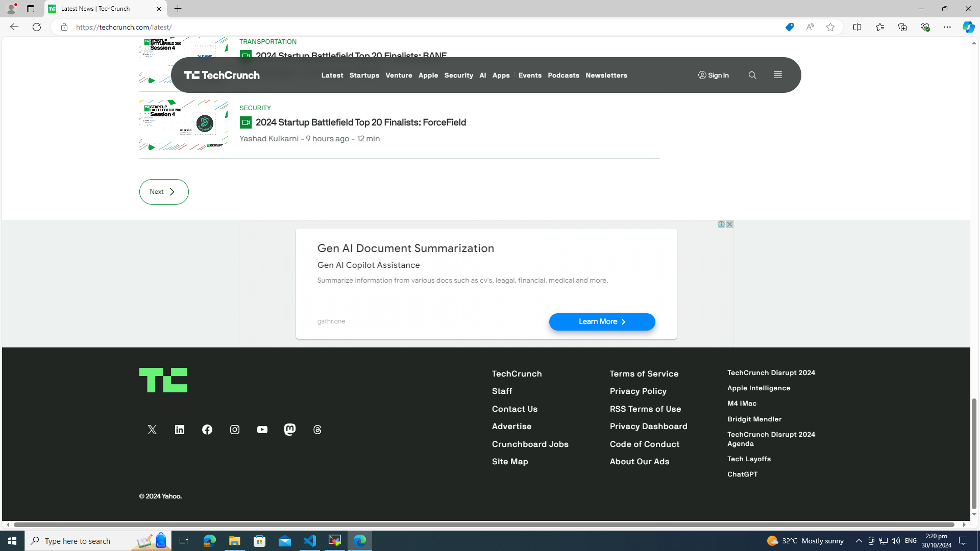Open Yashad Kulkarni author link

pyautogui.click(x=269, y=139)
